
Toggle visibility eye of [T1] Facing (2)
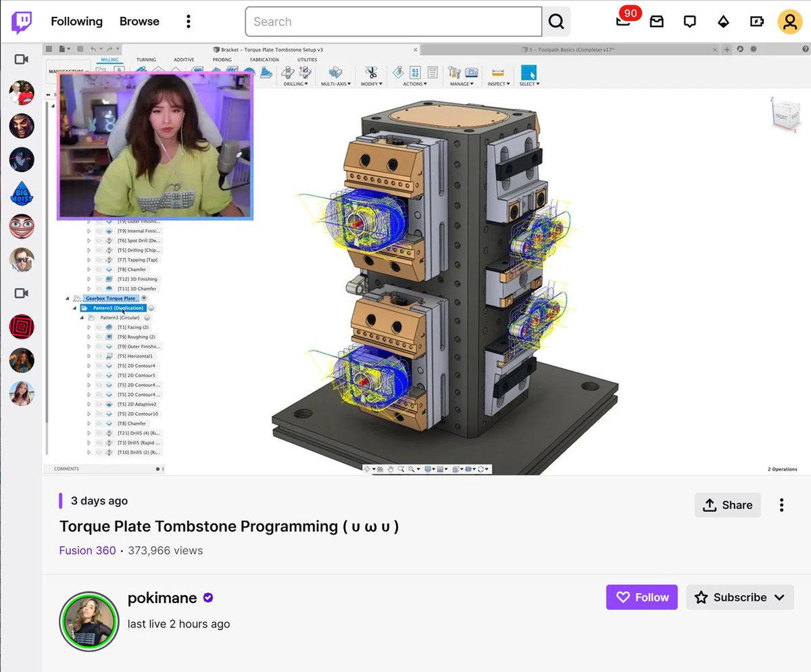(99, 327)
